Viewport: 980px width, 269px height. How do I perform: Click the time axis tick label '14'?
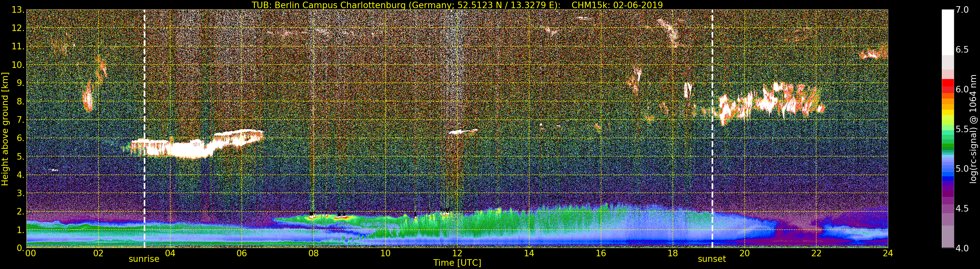click(x=529, y=253)
